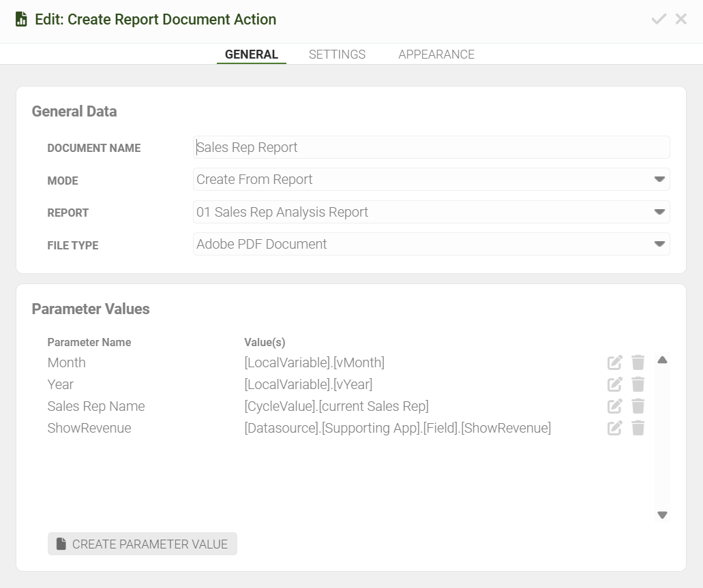Close the Edit dialog with X
This screenshot has height=588, width=703.
pos(680,19)
